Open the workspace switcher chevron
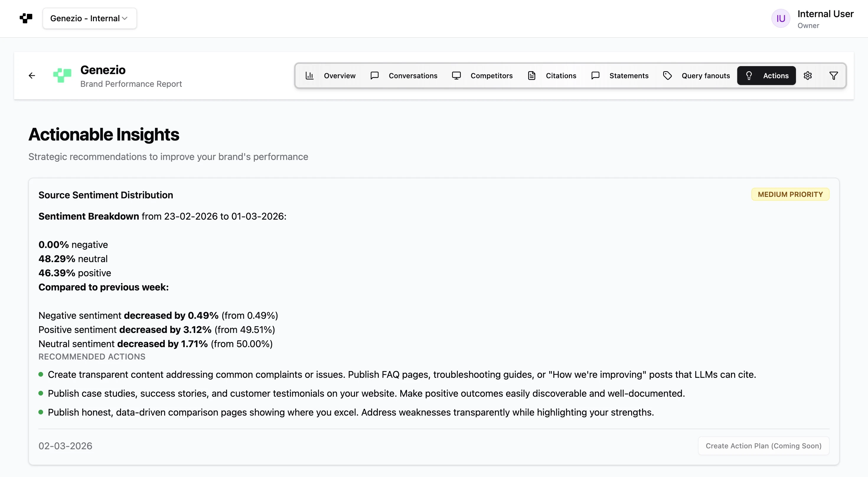The width and height of the screenshot is (868, 477). [x=125, y=18]
